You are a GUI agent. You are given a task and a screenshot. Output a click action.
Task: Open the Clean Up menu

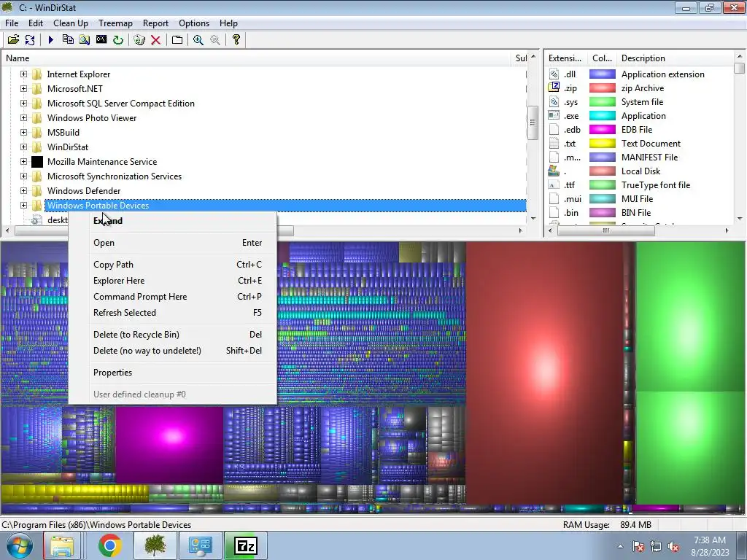(71, 23)
